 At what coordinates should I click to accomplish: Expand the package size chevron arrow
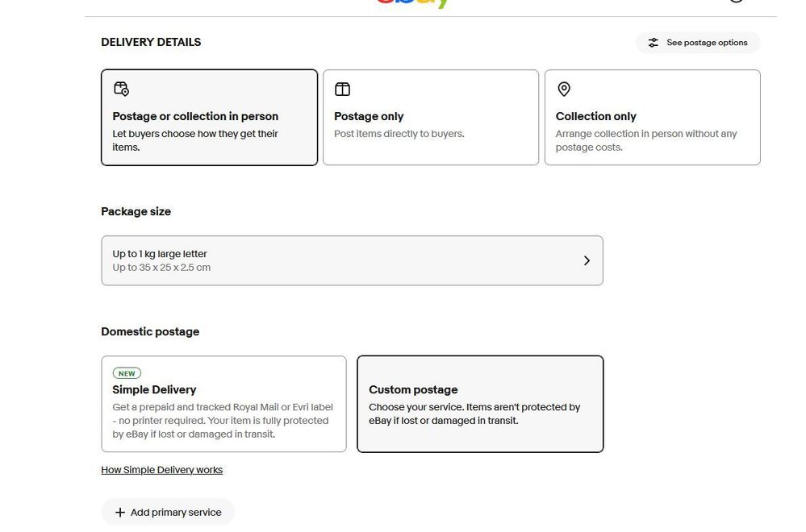(x=587, y=260)
